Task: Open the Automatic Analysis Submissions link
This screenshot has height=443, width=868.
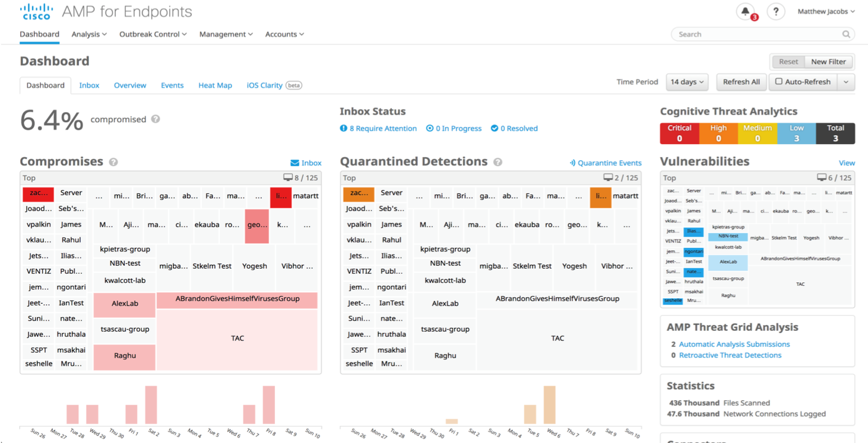Action: click(x=734, y=344)
